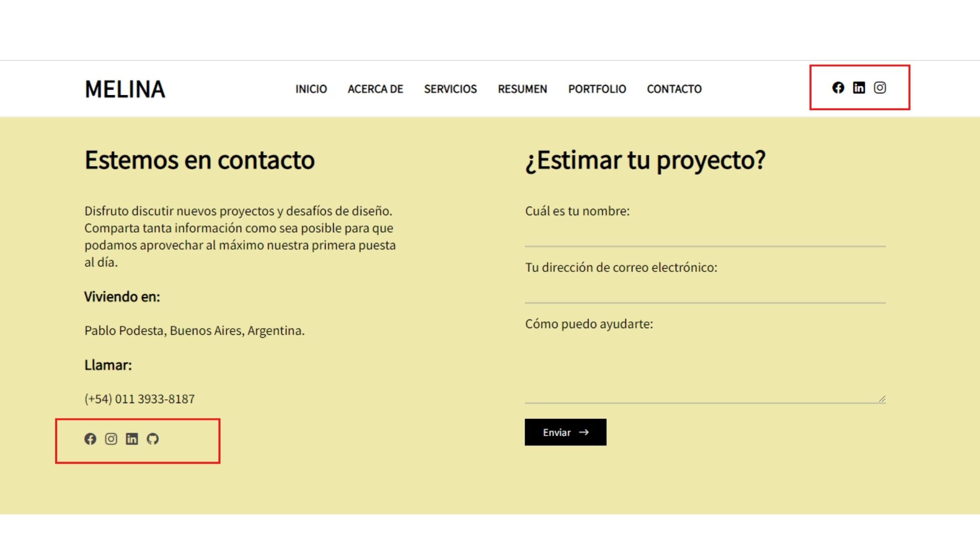Click the MELINA logo
This screenshot has width=980, height=551.
(125, 89)
